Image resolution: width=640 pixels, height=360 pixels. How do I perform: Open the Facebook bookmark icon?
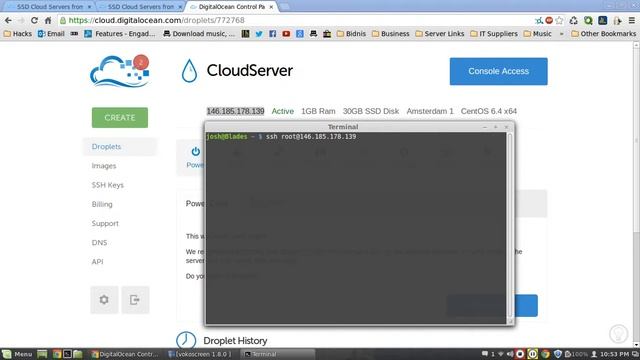pos(273,34)
